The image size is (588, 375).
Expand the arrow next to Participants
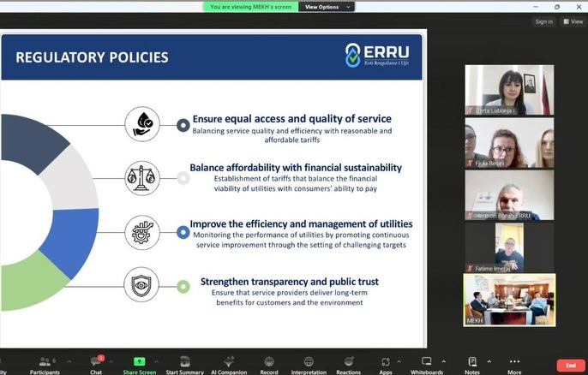click(x=69, y=361)
